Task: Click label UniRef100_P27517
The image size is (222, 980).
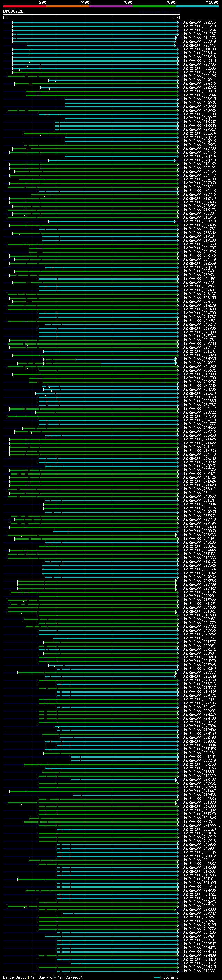Action: pyautogui.click(x=199, y=129)
